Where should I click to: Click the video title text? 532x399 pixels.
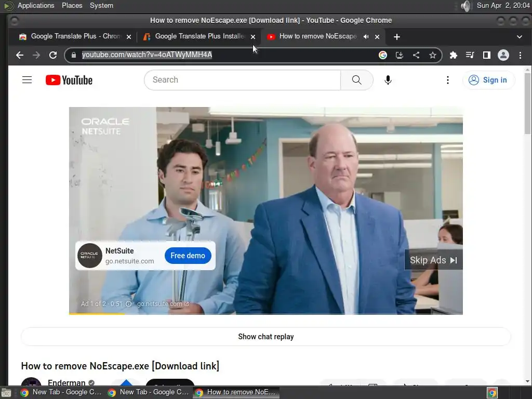pyautogui.click(x=120, y=366)
